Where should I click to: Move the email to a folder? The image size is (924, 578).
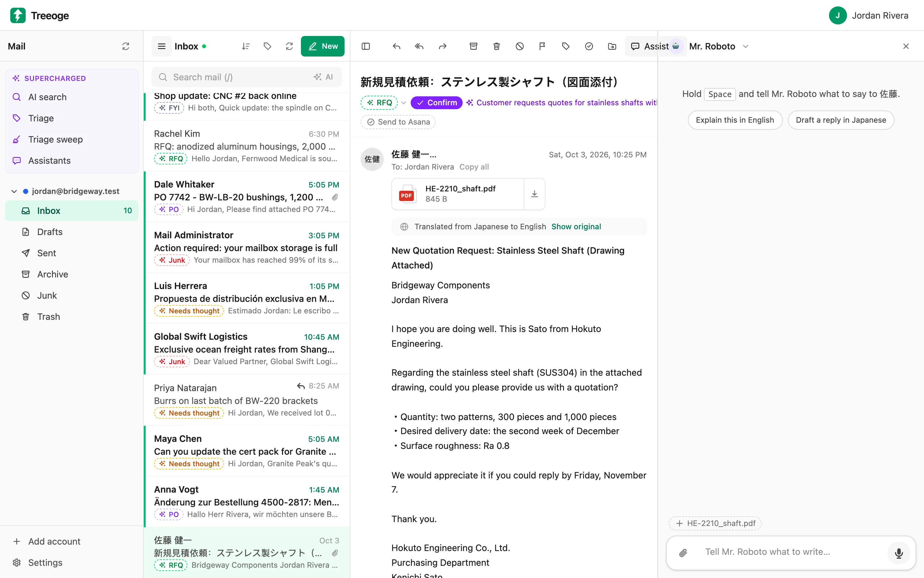(612, 46)
